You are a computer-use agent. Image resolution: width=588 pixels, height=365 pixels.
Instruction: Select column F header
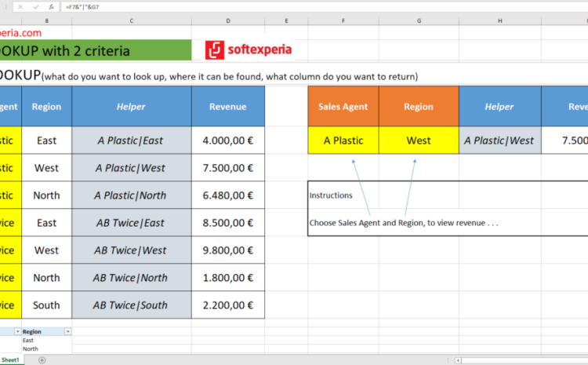pos(343,21)
